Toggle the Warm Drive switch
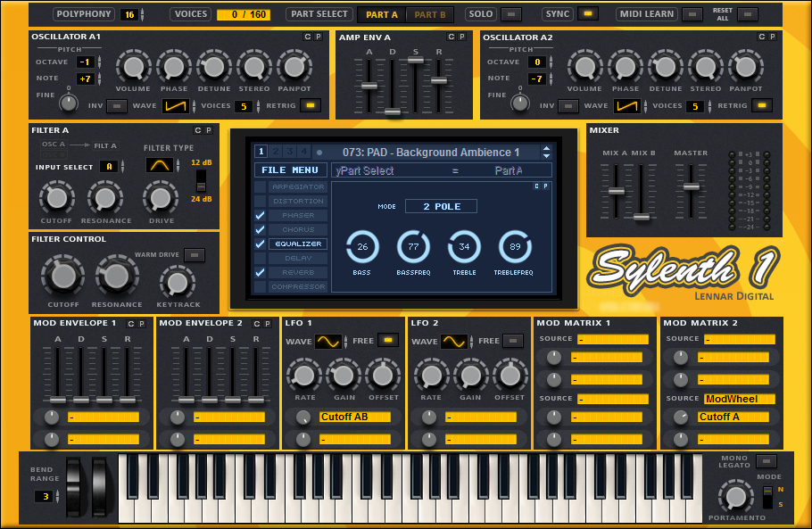The width and height of the screenshot is (812, 529). 195,255
